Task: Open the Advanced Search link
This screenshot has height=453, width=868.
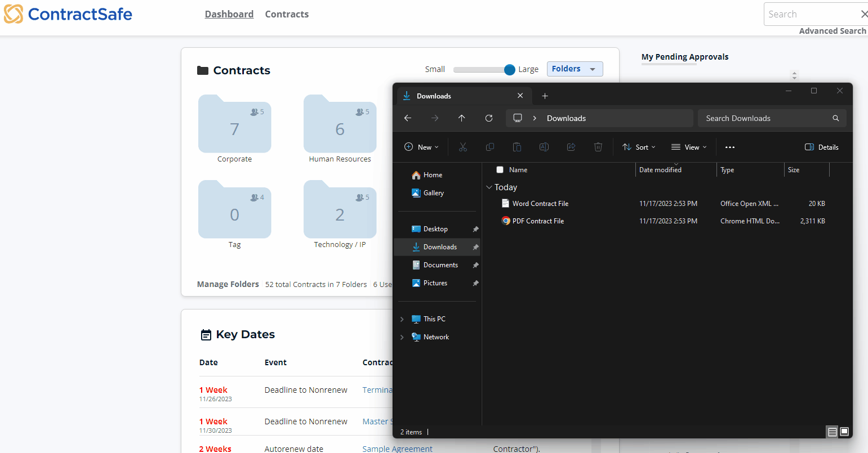Action: [x=832, y=31]
